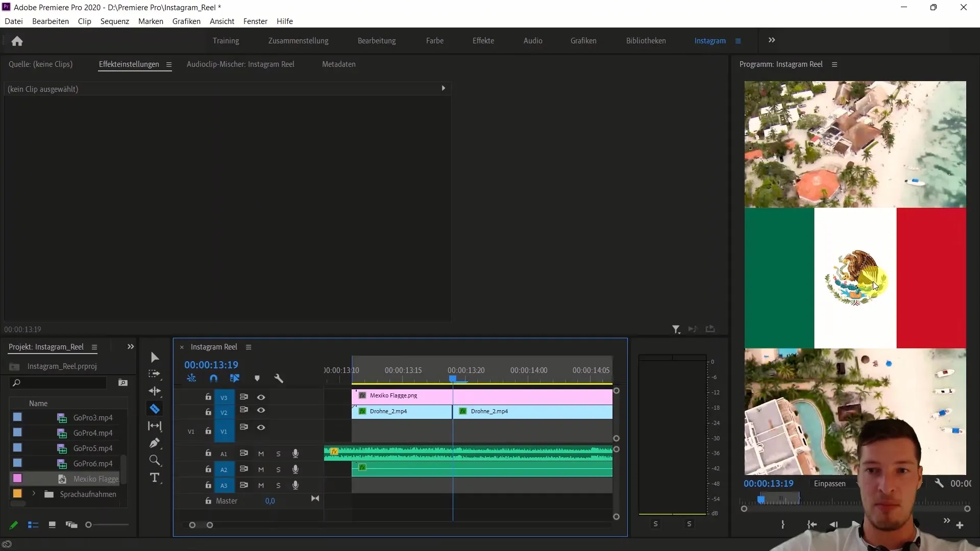
Task: Open Effekteinstellungen panel menu
Action: click(x=169, y=64)
